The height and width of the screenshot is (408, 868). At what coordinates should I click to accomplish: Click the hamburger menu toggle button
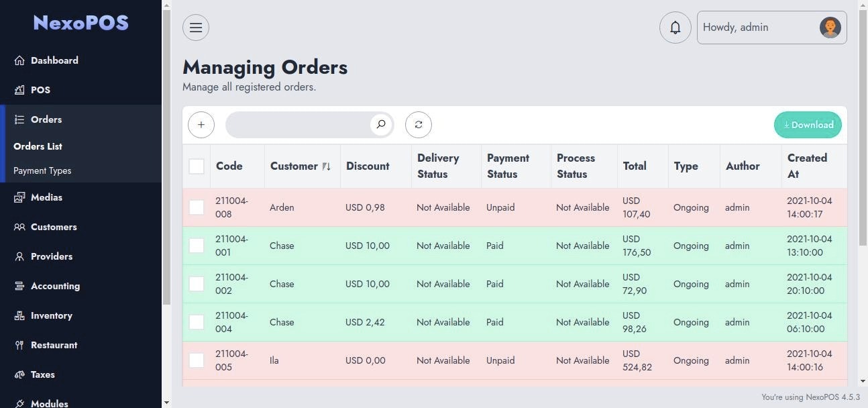(x=196, y=28)
